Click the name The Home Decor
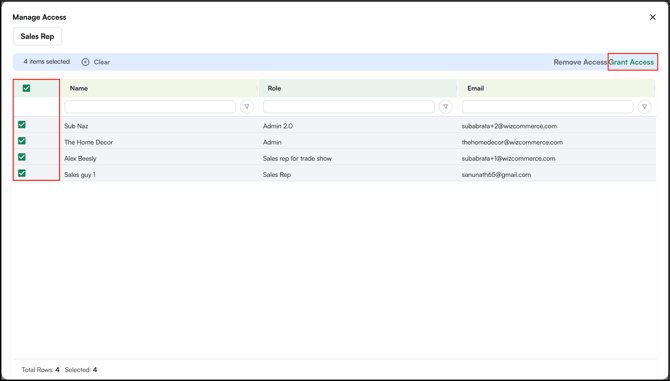The width and height of the screenshot is (670, 381). tap(88, 142)
